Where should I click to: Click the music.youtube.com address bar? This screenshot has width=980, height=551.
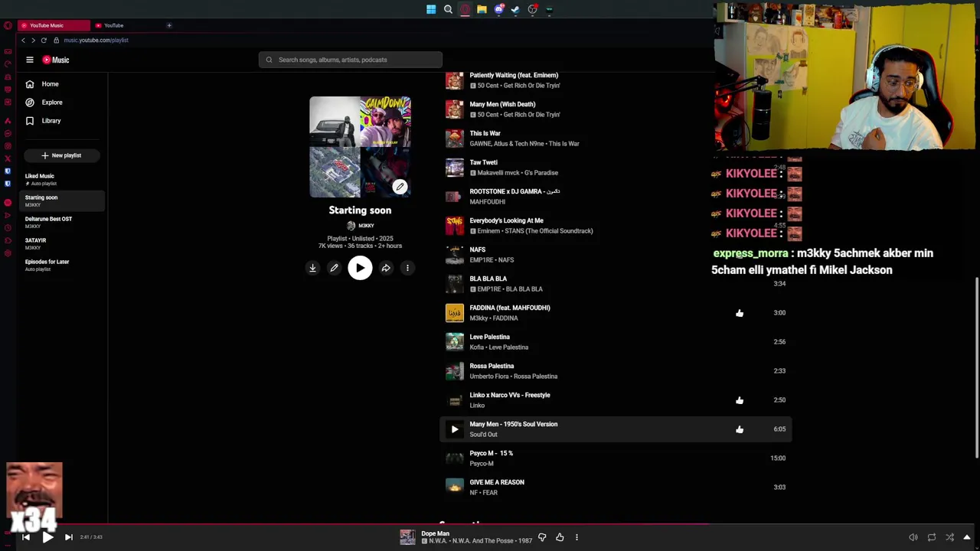tap(96, 40)
